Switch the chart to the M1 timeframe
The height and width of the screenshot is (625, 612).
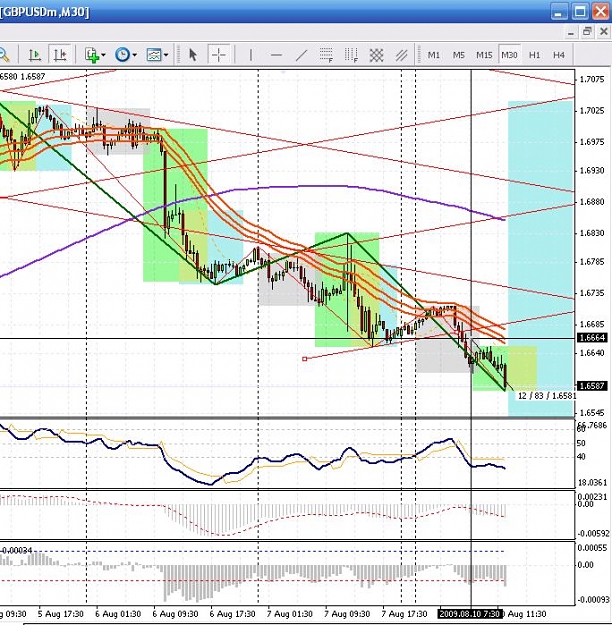433,55
